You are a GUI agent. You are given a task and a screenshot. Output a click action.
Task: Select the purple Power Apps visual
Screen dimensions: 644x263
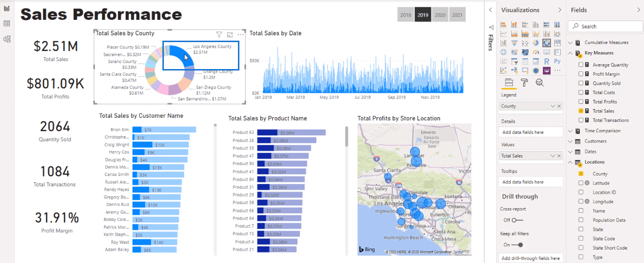pos(547,70)
